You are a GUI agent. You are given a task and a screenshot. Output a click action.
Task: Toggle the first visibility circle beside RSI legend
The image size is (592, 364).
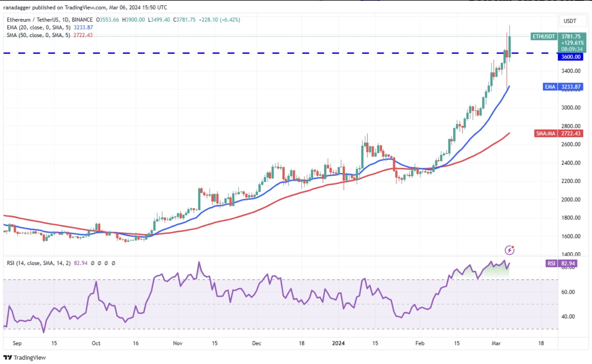pos(92,263)
